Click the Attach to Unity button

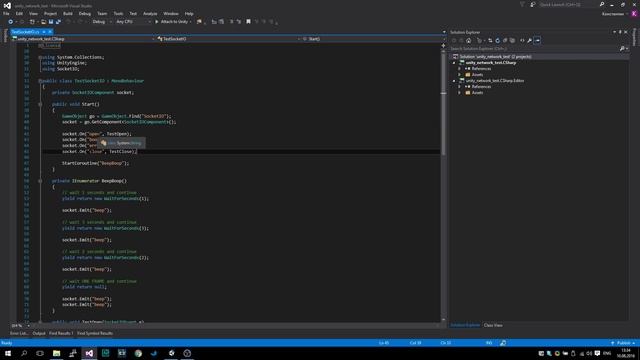point(173,22)
